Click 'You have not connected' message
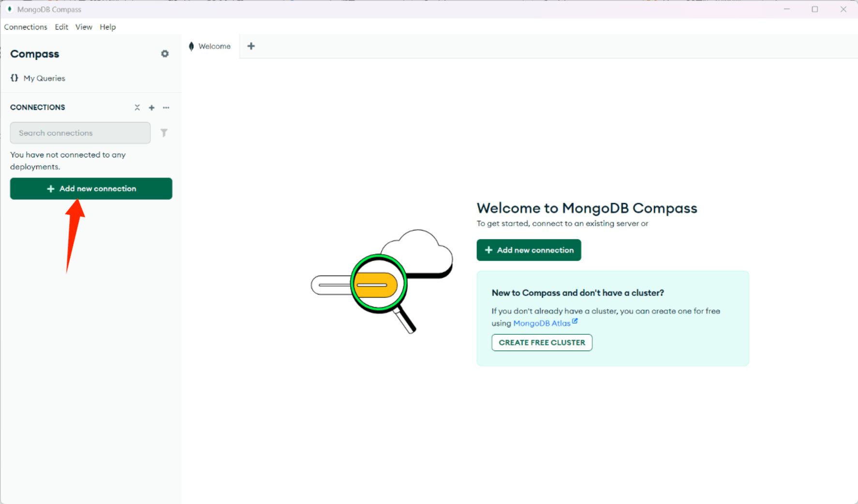858x504 pixels. (68, 161)
